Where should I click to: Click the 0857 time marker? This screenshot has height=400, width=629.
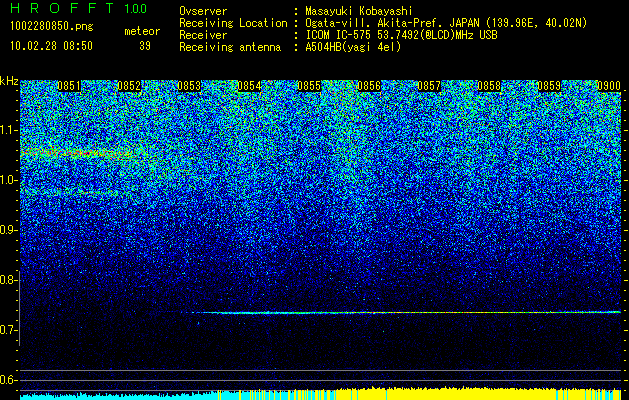[x=429, y=86]
